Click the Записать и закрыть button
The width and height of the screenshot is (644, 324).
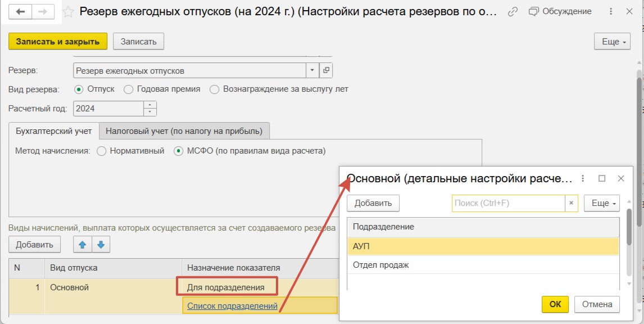(x=57, y=41)
